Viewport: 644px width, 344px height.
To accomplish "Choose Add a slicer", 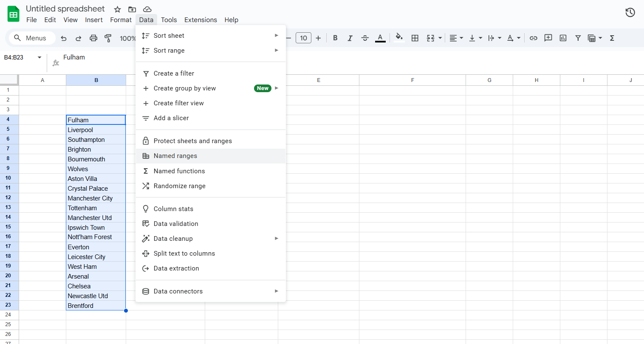I will pos(211,118).
